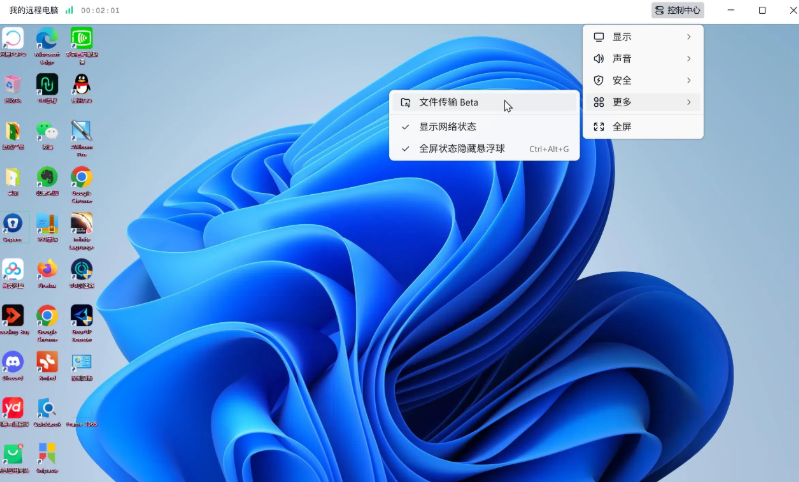Launch the Snipaste four-color icon
Viewport: 799px width, 482px height.
point(47,454)
